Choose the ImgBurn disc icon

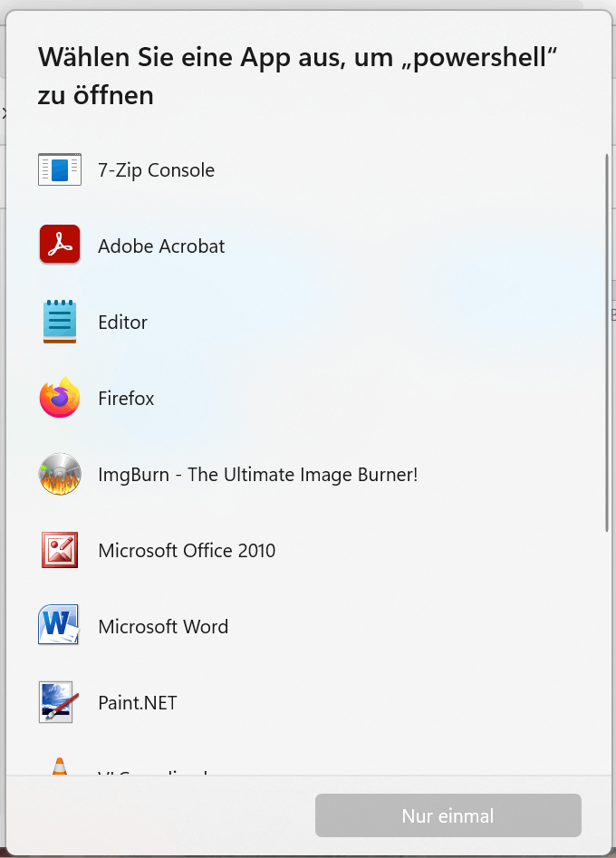[60, 474]
